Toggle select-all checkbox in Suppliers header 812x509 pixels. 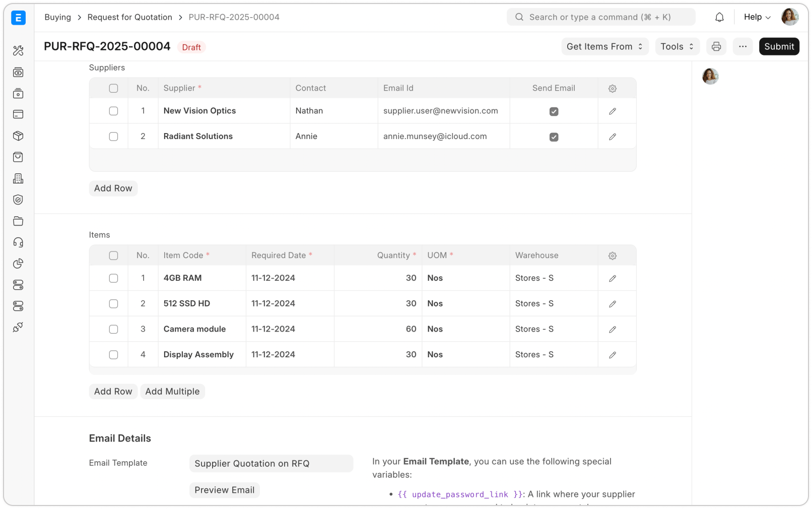pos(113,89)
